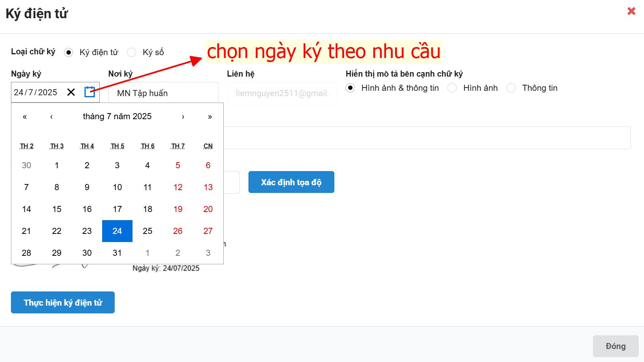This screenshot has width=644, height=362.
Task: Clear the signing date with X icon
Action: tap(71, 92)
